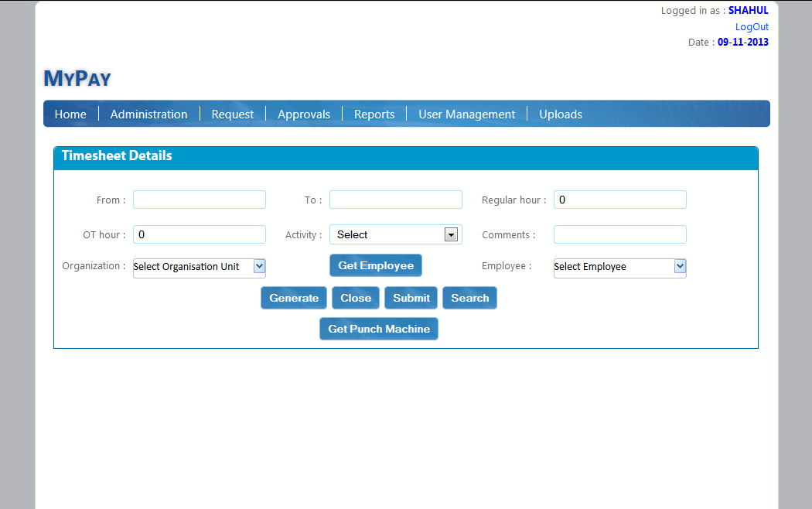
Task: Open the Select Organisation Unit dropdown
Action: [x=200, y=267]
